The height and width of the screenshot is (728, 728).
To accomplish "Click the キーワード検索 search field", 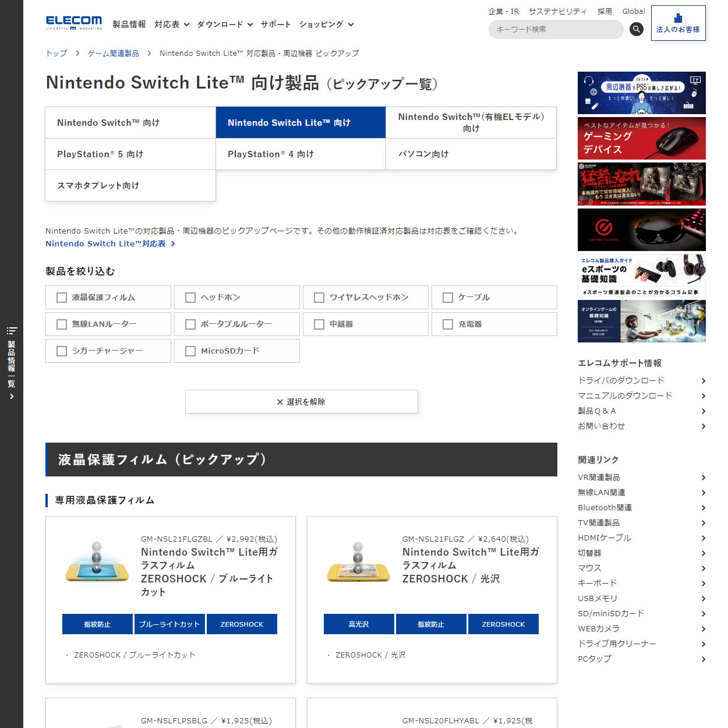I will pyautogui.click(x=553, y=29).
